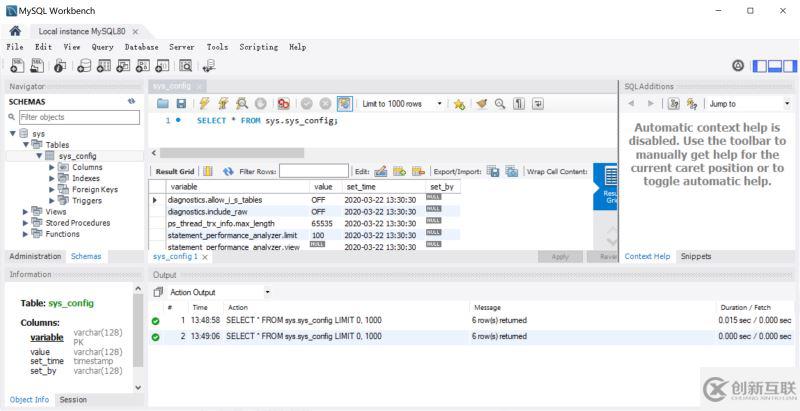Create a new stored procedure icon

click(x=142, y=65)
